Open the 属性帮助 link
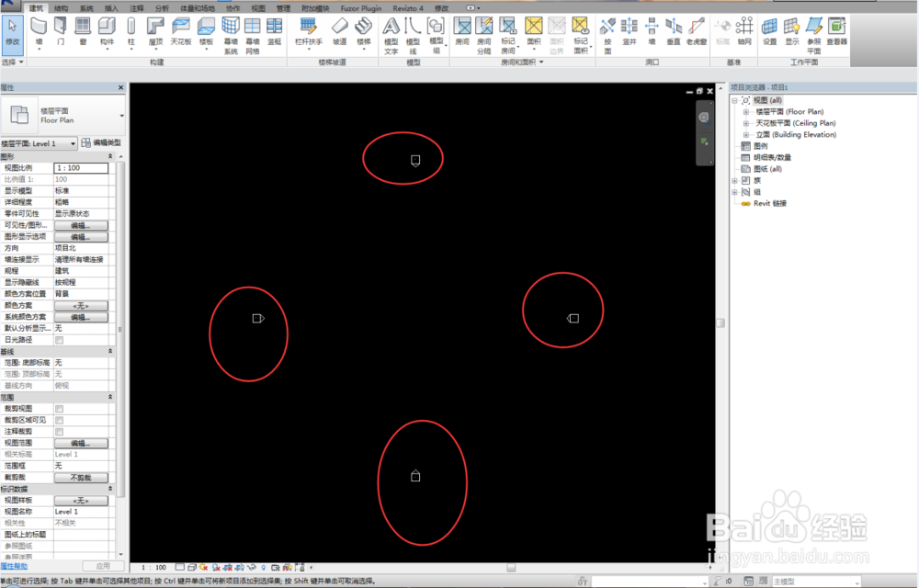 pyautogui.click(x=14, y=566)
